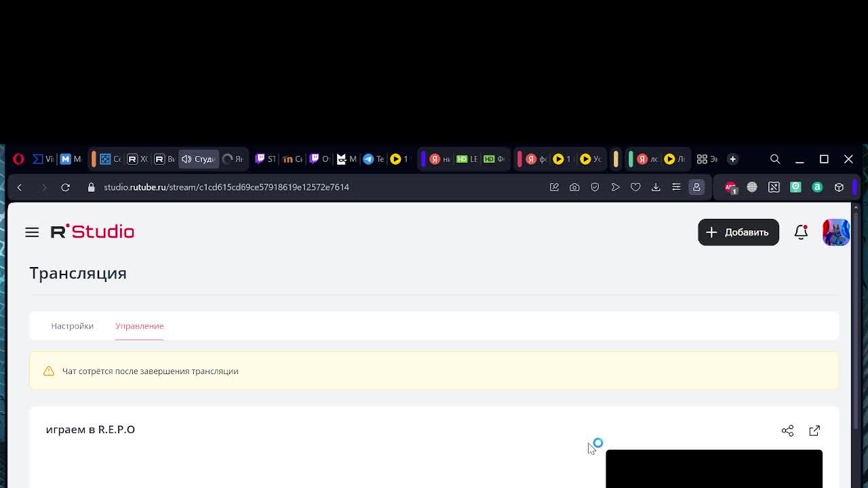
Task: Click the address bar URL field
Action: (226, 187)
